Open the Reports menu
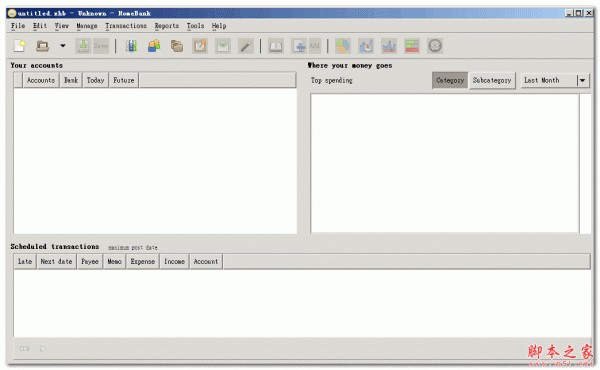 click(x=167, y=26)
